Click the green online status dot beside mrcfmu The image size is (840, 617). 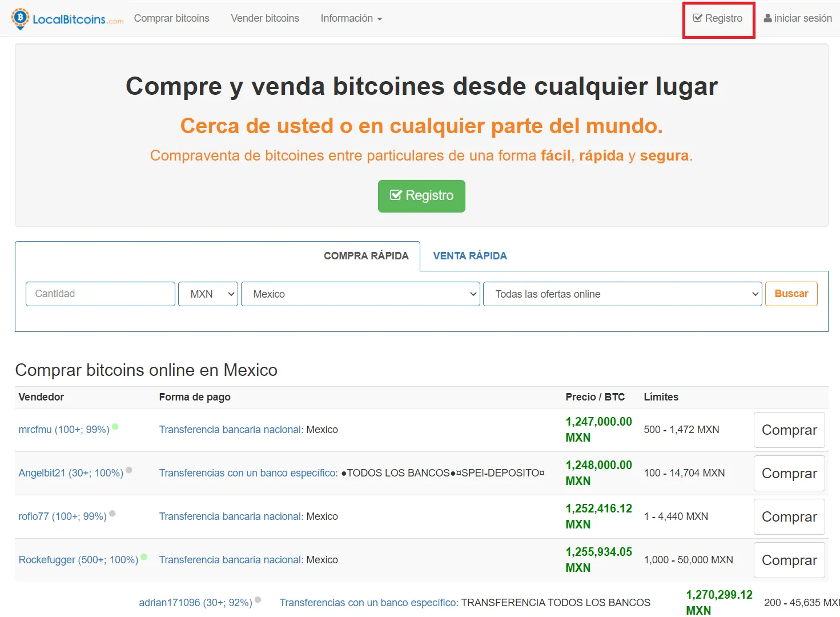click(115, 426)
